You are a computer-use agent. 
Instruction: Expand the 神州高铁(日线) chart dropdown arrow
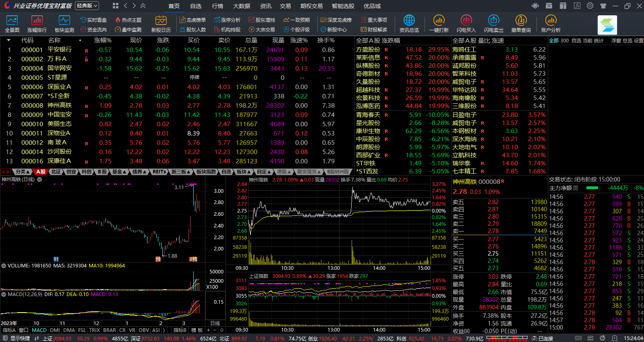tap(39, 179)
